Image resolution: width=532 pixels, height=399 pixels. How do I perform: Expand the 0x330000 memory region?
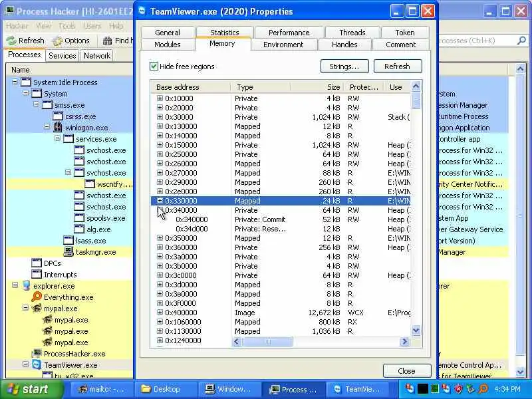pyautogui.click(x=160, y=201)
